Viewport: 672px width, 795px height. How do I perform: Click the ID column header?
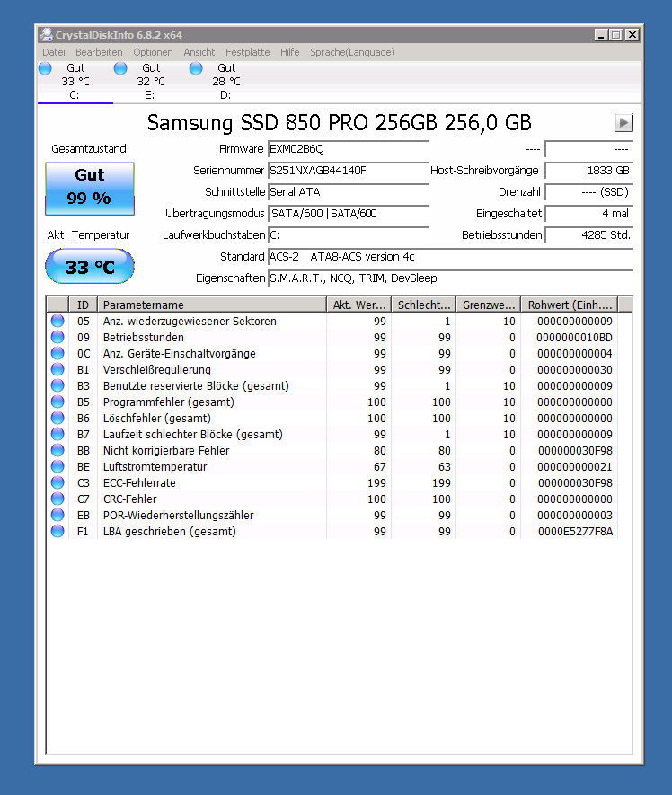pyautogui.click(x=83, y=305)
